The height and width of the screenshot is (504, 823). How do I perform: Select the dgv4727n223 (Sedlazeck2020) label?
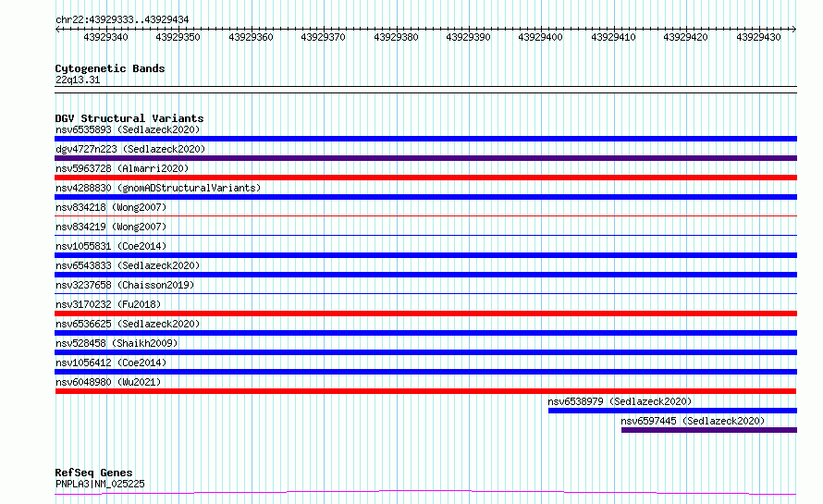coord(130,149)
